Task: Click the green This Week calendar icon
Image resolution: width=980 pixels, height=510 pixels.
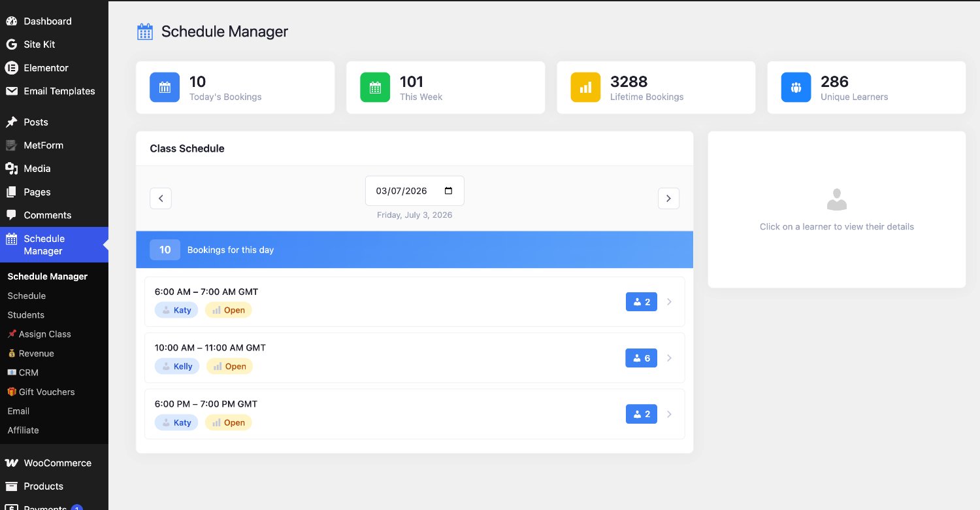Action: pyautogui.click(x=375, y=88)
